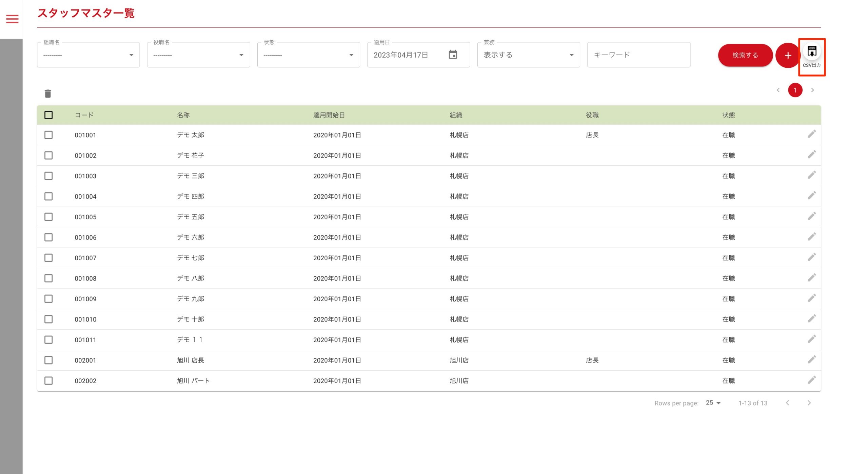Click the trash delete icon

point(48,94)
